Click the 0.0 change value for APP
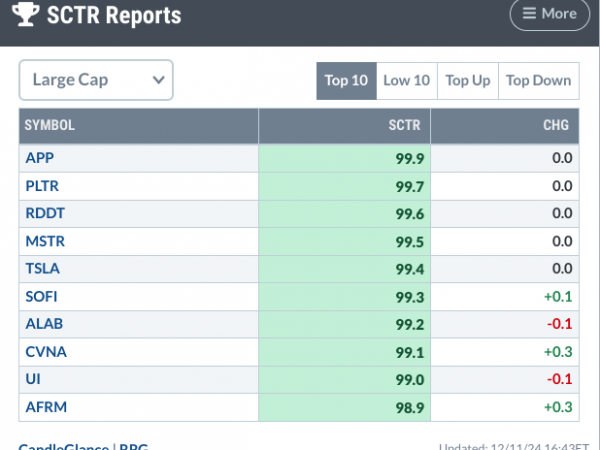The height and width of the screenshot is (450, 600). click(562, 158)
